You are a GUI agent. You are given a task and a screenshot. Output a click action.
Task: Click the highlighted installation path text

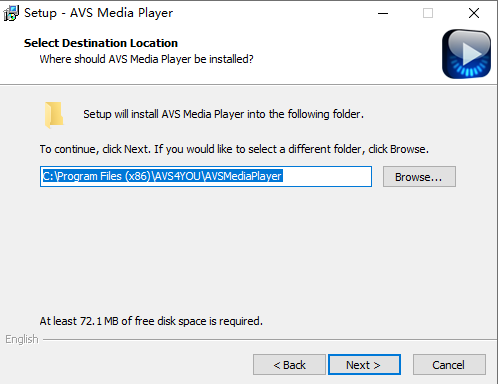pos(163,176)
